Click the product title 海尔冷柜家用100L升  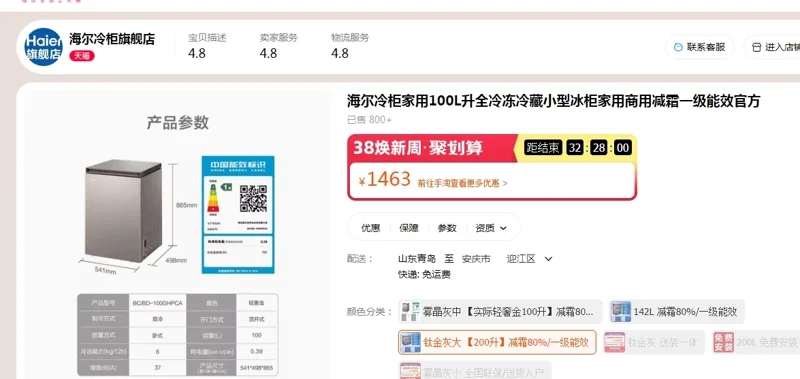pos(554,101)
